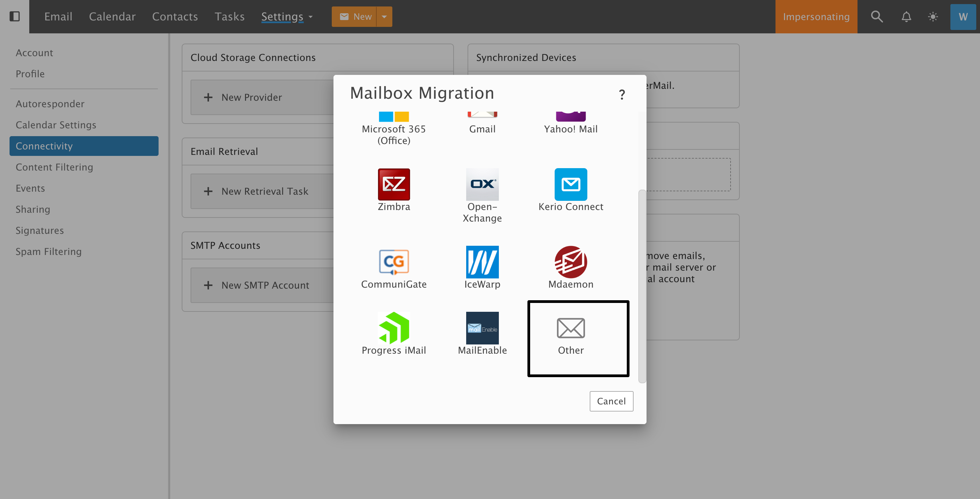Open Mailbox Migration help question mark

[622, 94]
